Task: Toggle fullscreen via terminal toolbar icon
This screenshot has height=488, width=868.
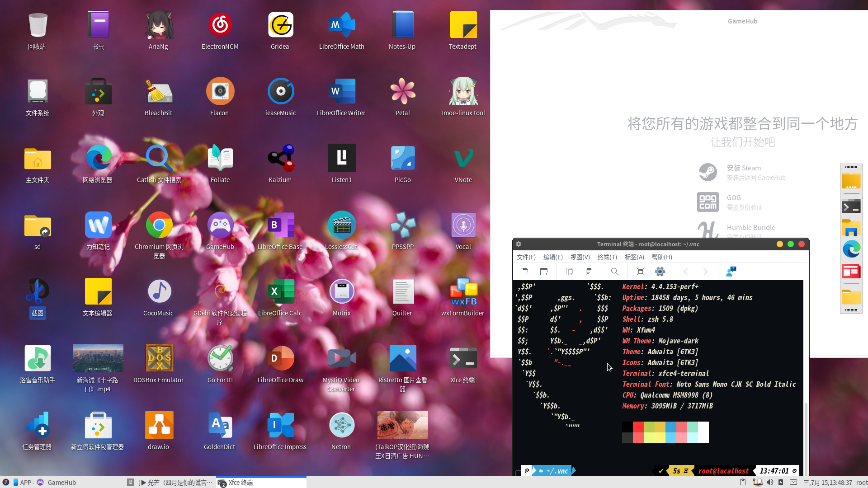Action: 641,272
